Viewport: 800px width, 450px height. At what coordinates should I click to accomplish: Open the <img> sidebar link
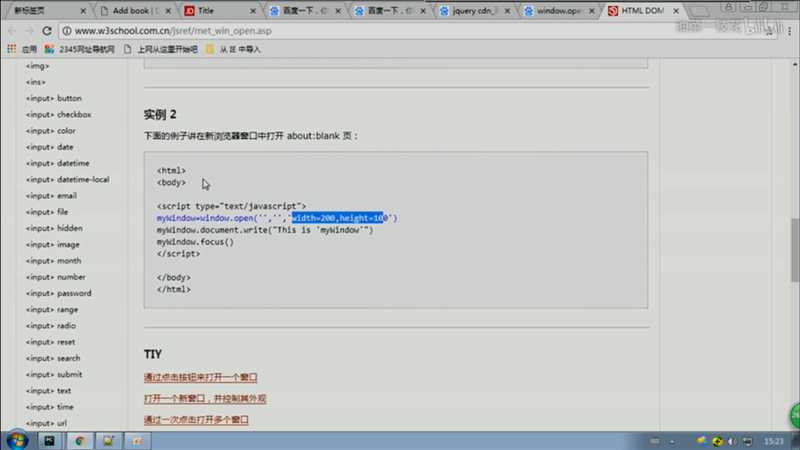(x=37, y=66)
